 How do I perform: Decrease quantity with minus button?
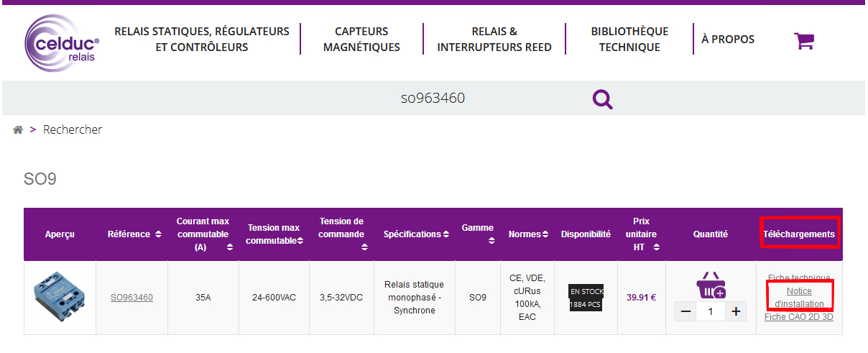686,311
